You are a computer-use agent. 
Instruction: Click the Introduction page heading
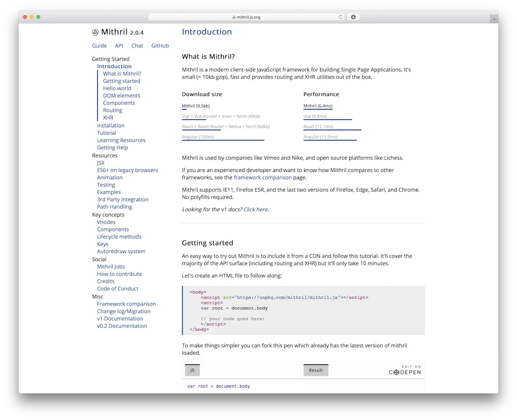coord(207,31)
